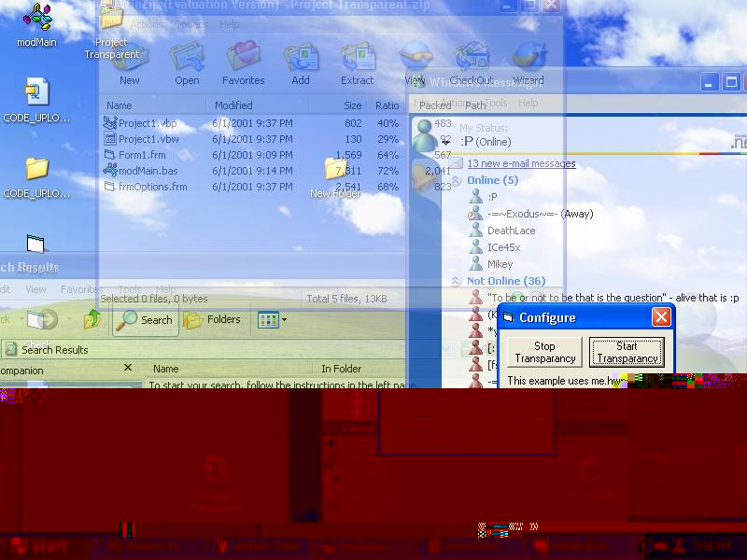
Task: Open the Help menu in Messenger
Action: pyautogui.click(x=528, y=104)
